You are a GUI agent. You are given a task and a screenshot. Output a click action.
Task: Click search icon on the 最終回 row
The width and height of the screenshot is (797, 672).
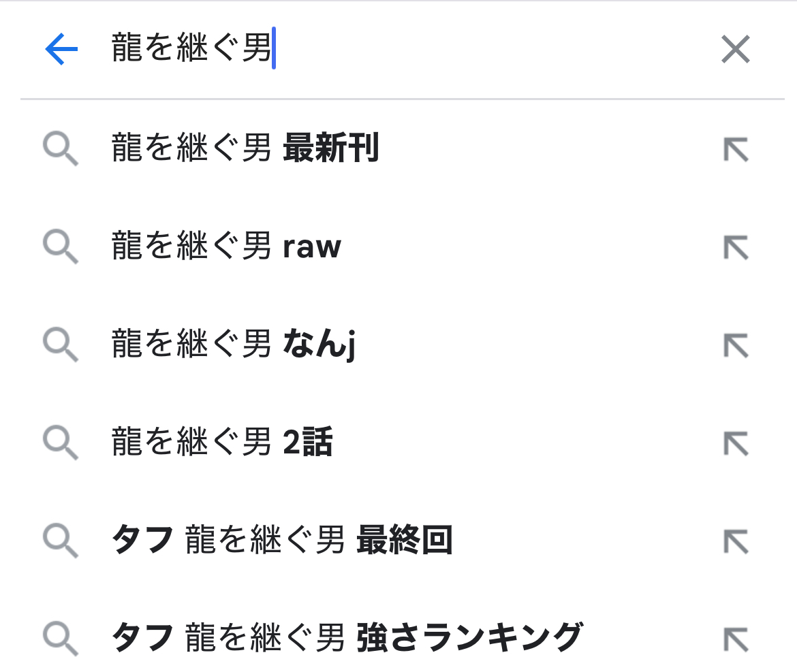61,542
